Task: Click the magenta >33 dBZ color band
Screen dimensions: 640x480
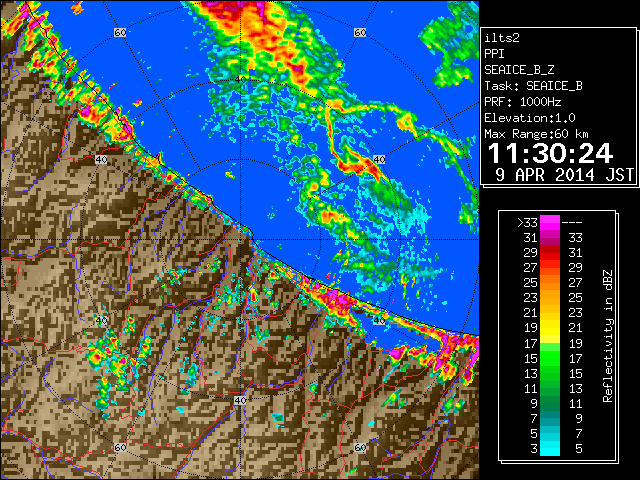Action: tap(550, 223)
